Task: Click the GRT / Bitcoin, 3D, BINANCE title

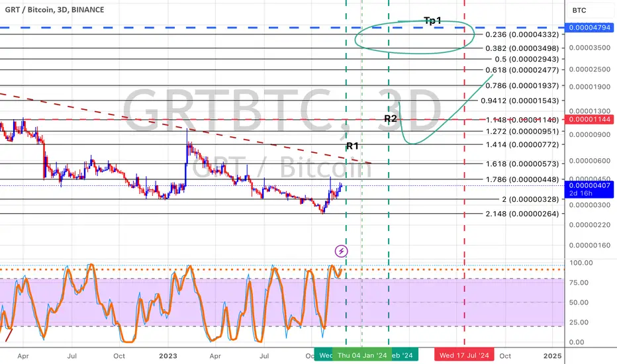Action: point(54,9)
